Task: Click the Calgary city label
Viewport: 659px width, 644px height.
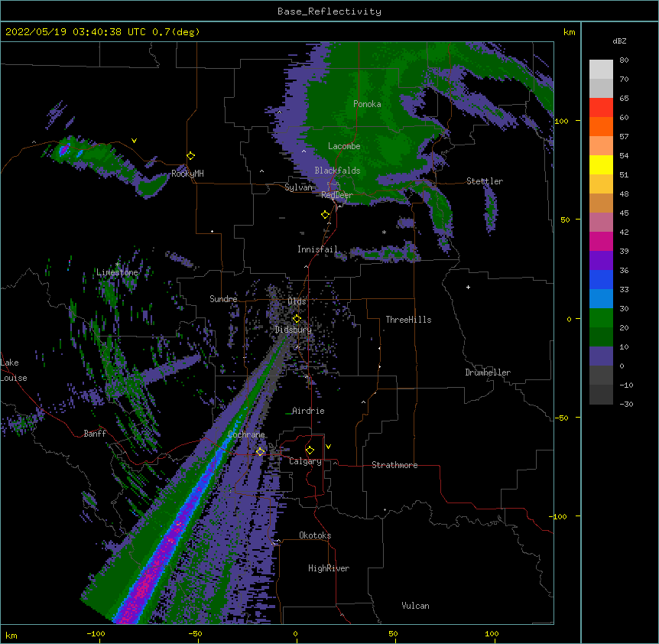Action: point(305,461)
